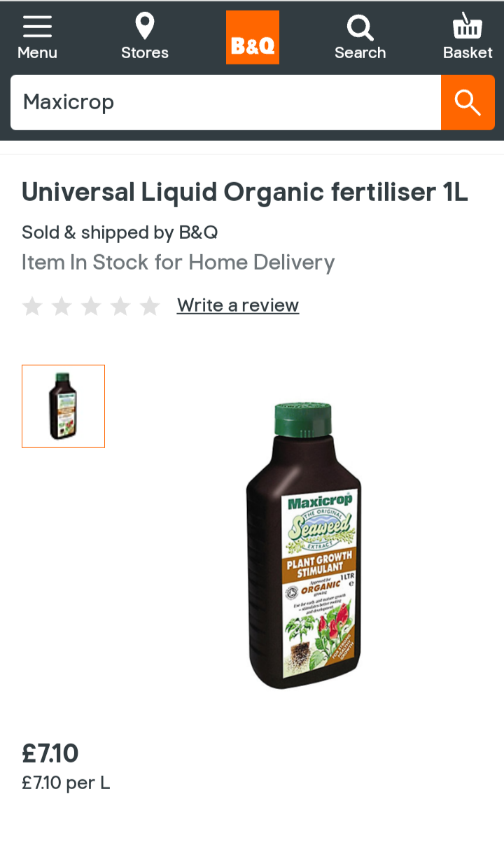Tap the Stores label in header

[x=145, y=53]
